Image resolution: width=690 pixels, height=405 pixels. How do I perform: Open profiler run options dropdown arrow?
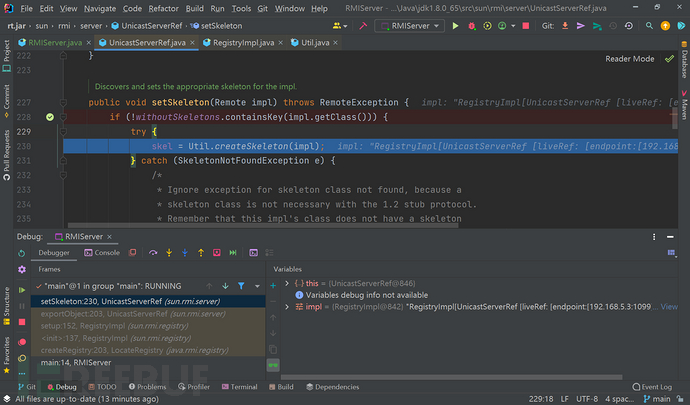(x=513, y=26)
